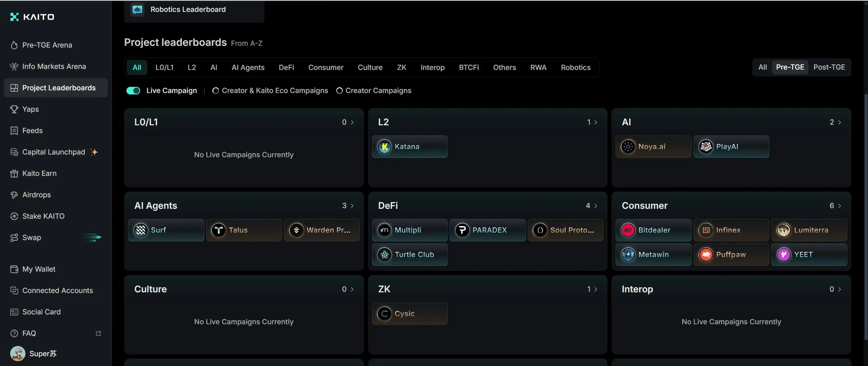This screenshot has height=366, width=868.
Task: Select the AI Agents category tab
Action: [248, 68]
